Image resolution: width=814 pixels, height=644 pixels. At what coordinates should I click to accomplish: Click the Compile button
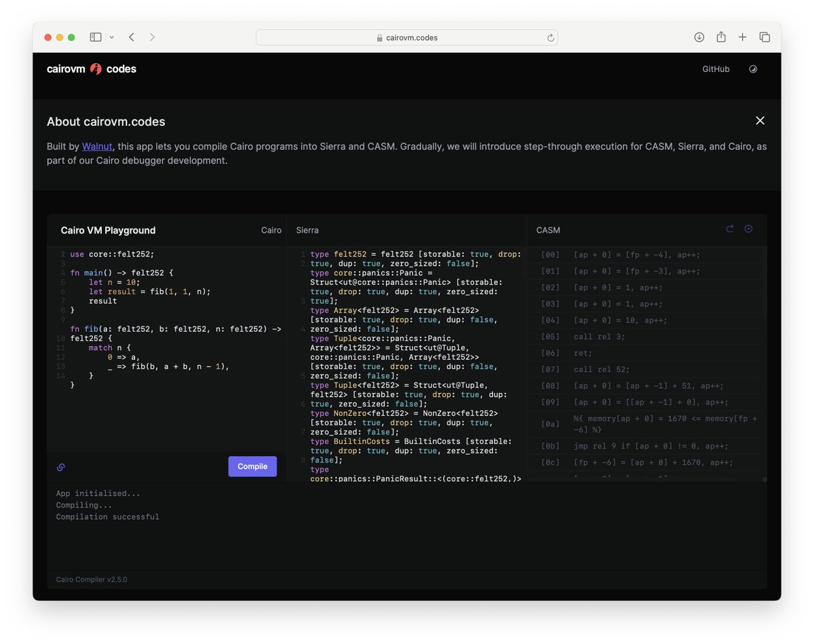pyautogui.click(x=252, y=466)
